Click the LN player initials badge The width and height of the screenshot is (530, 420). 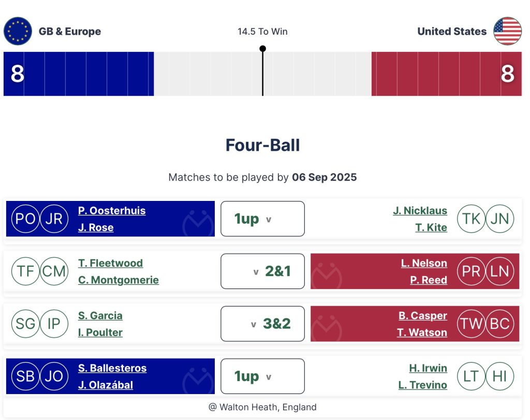pos(500,271)
